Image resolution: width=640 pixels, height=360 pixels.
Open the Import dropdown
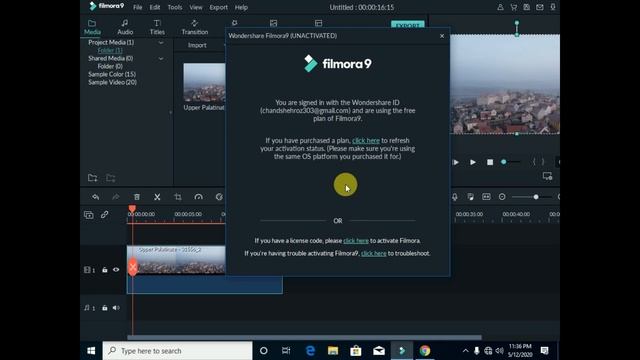197,45
